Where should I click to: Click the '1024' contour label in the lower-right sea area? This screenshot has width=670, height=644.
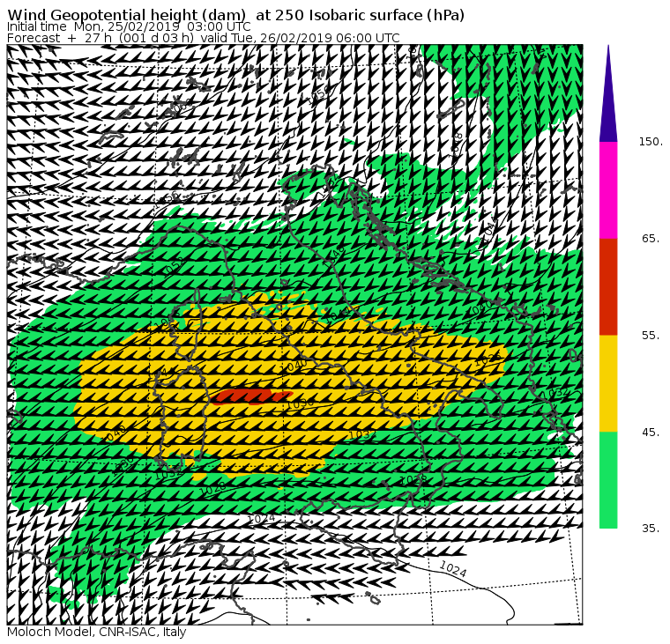coord(453,568)
